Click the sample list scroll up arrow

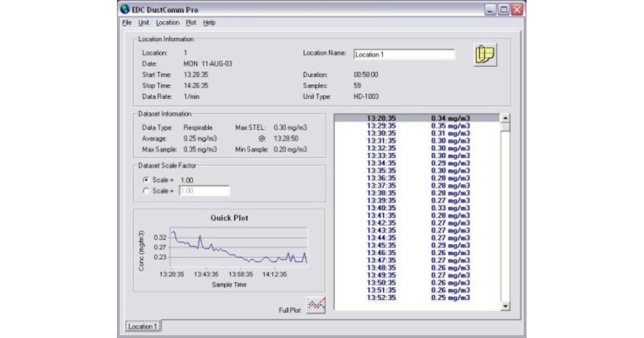point(506,118)
